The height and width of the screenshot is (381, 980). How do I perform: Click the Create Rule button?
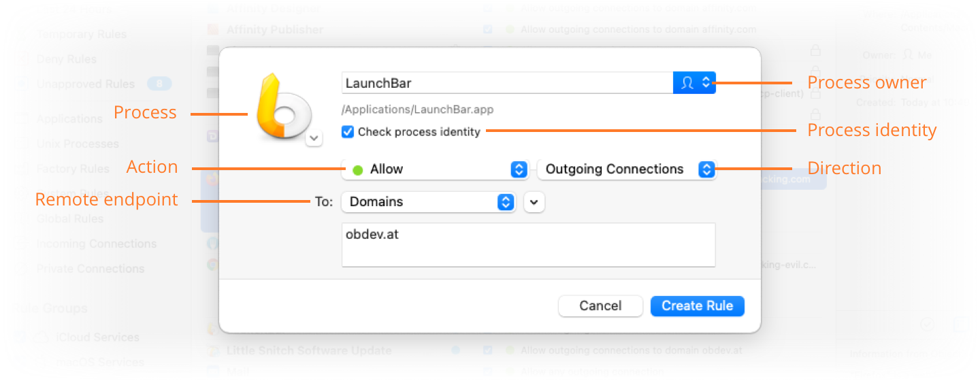(698, 306)
